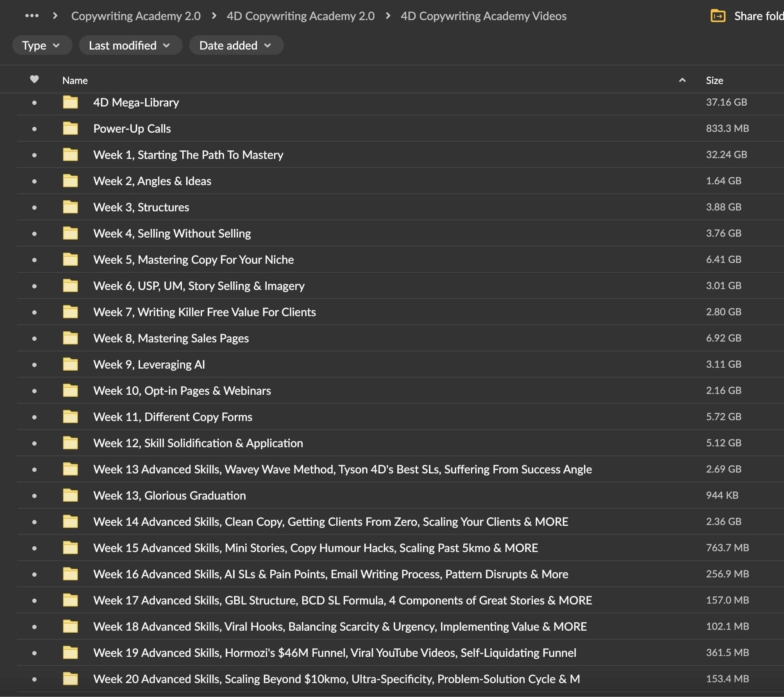Screen dimensions: 784x697
Task: Click the Share folder icon
Action: click(x=718, y=16)
